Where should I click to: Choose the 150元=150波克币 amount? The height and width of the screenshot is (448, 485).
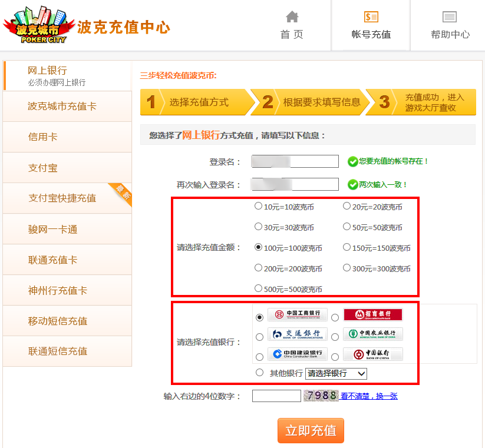347,247
